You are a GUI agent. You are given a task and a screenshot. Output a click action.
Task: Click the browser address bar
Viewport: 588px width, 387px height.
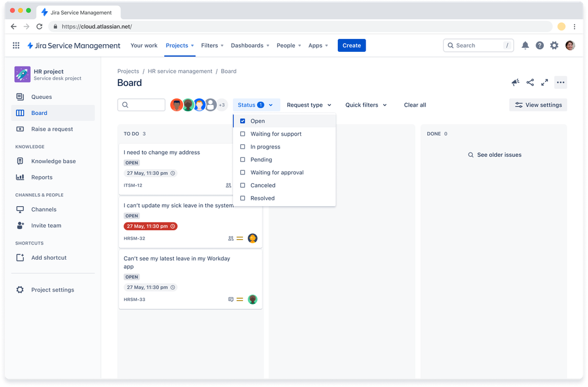click(x=300, y=27)
